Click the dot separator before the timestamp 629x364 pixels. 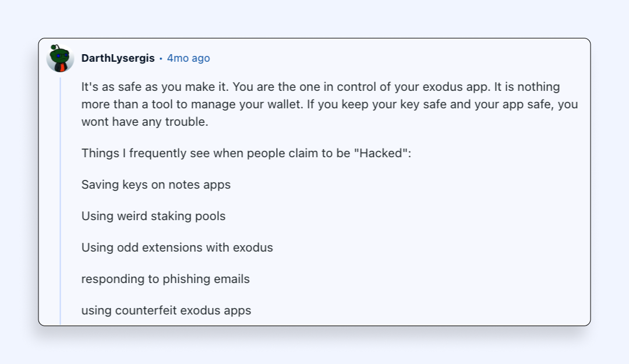click(161, 59)
